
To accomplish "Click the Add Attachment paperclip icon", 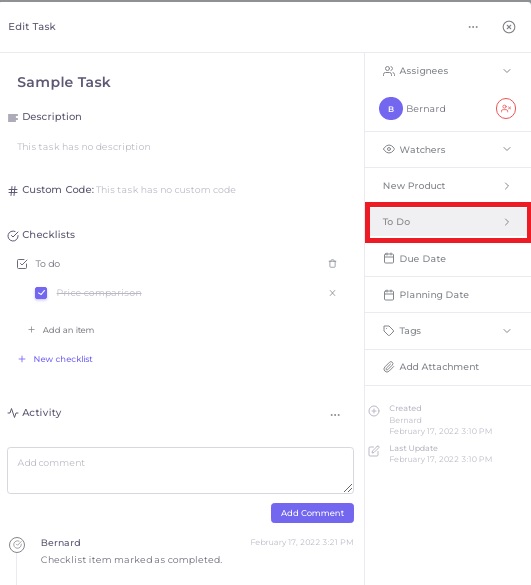I will point(388,367).
